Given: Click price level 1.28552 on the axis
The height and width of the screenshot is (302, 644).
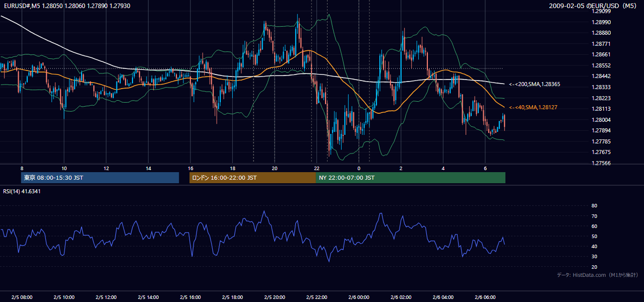Looking at the screenshot, I should 601,66.
